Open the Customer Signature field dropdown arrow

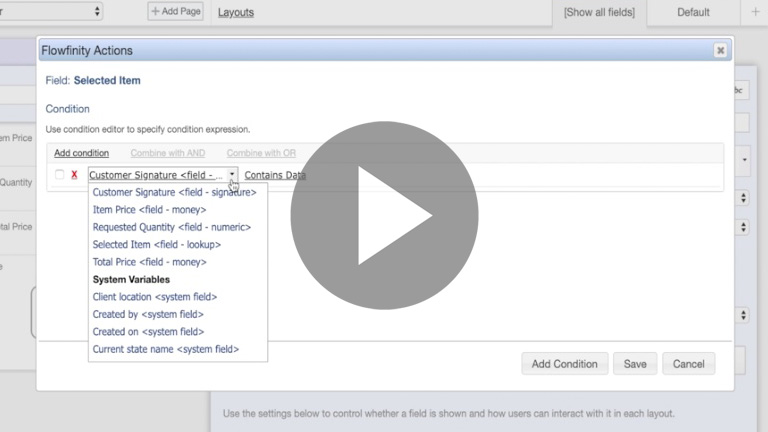pos(232,175)
